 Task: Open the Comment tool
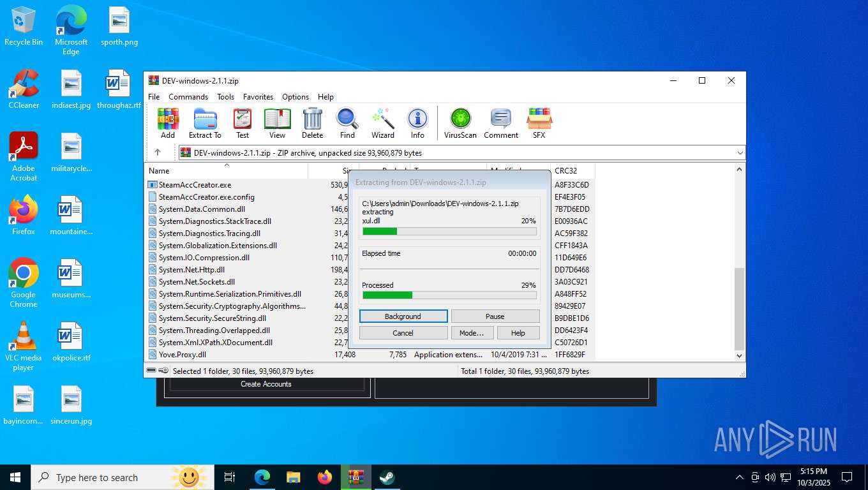pyautogui.click(x=501, y=123)
